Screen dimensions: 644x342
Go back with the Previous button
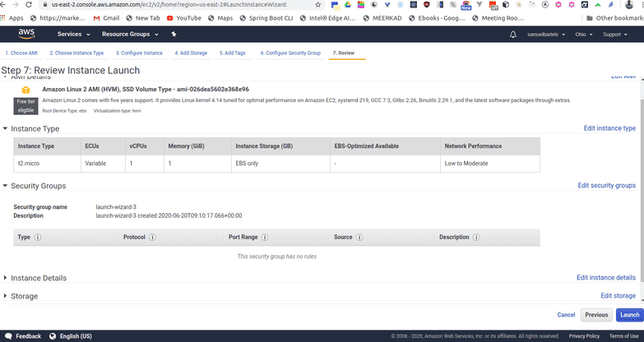pos(596,315)
